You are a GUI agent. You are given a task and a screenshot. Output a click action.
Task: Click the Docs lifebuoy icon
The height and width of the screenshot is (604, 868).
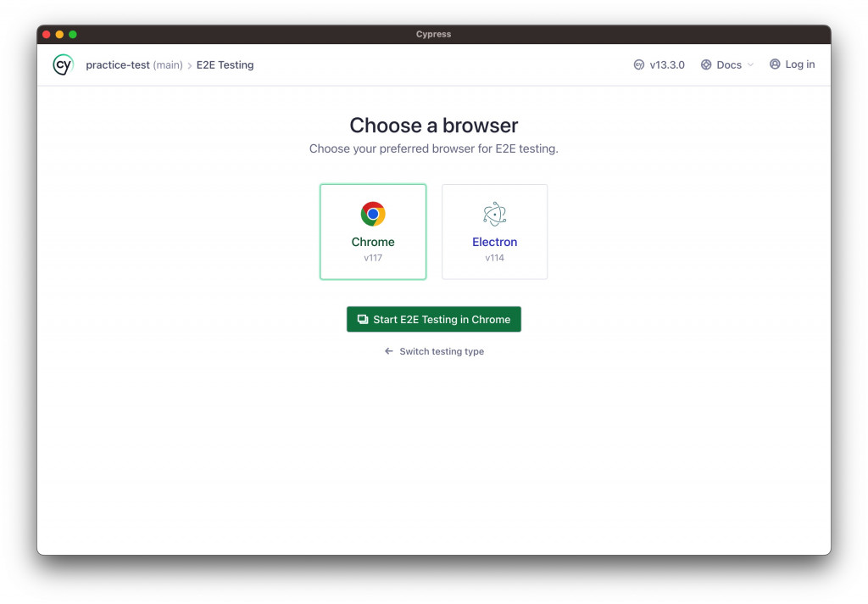click(x=706, y=64)
